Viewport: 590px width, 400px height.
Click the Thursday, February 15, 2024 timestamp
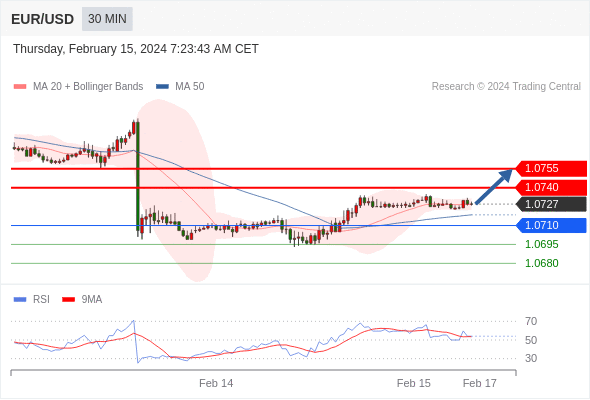coord(136,49)
